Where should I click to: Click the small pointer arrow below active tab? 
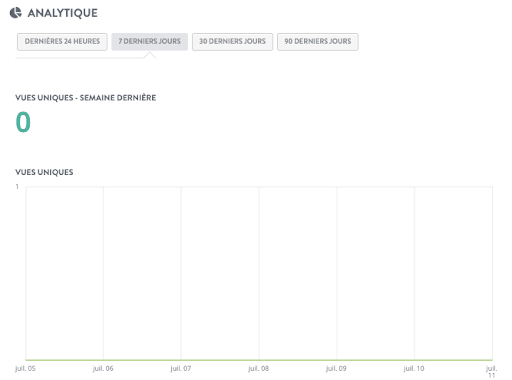[x=150, y=55]
